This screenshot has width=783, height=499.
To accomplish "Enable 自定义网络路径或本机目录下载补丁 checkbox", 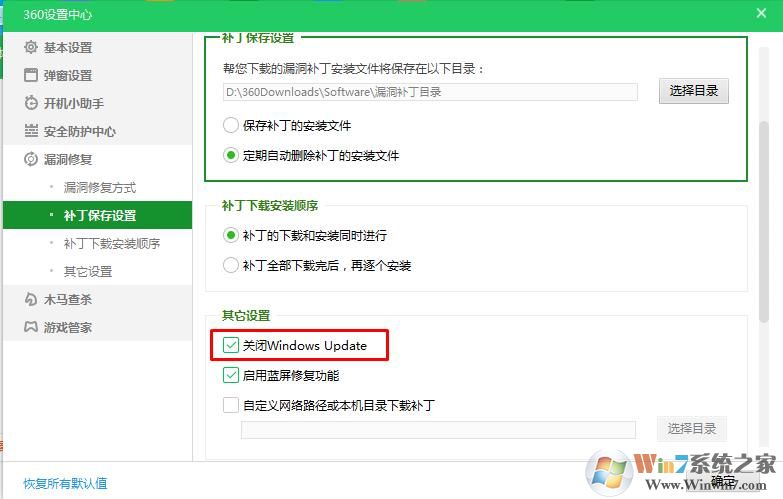I will click(231, 405).
